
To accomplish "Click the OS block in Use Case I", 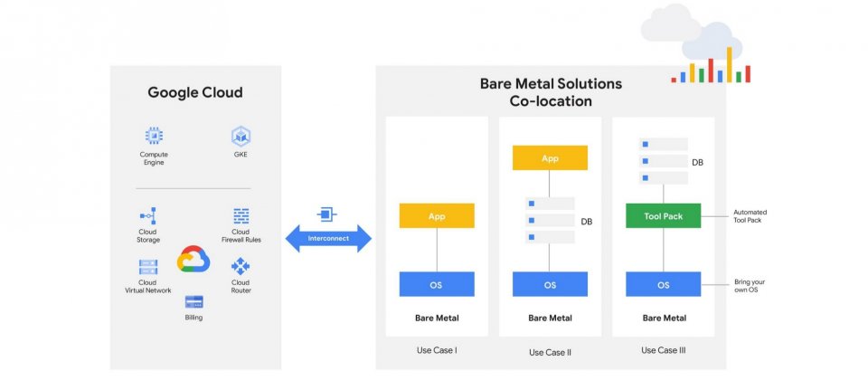I will [x=437, y=284].
